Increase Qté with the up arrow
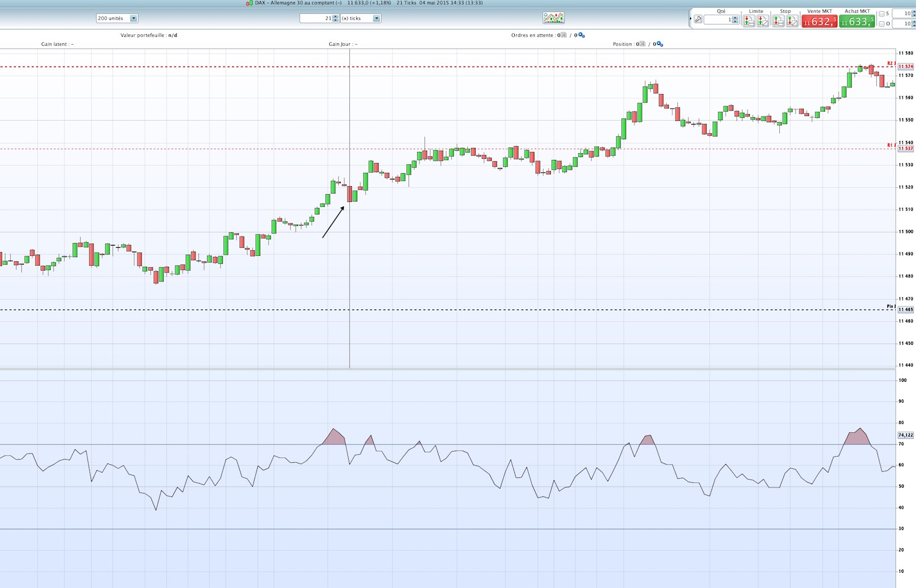 [x=735, y=18]
